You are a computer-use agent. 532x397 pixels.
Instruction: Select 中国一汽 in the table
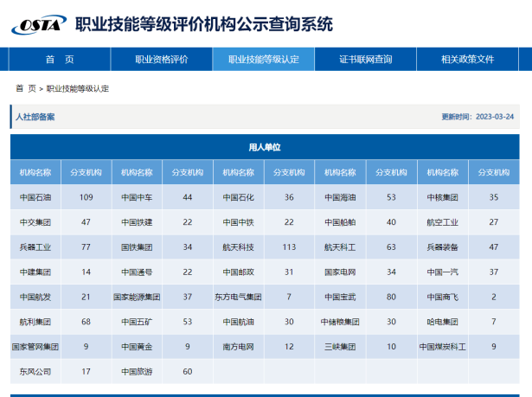point(442,272)
